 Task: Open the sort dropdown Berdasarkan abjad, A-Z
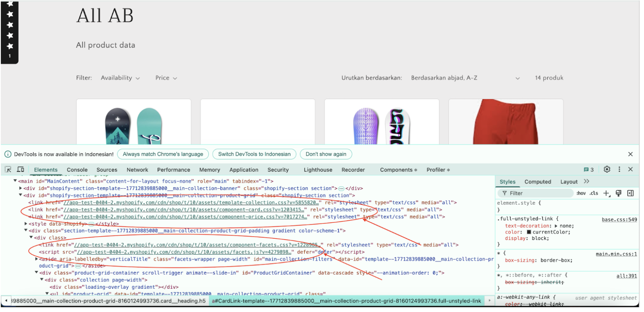point(465,78)
